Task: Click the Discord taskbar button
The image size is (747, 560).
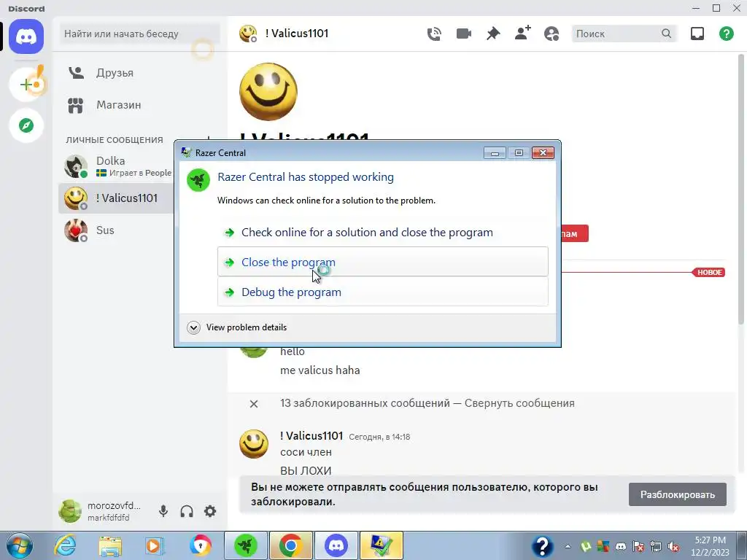Action: (x=336, y=545)
